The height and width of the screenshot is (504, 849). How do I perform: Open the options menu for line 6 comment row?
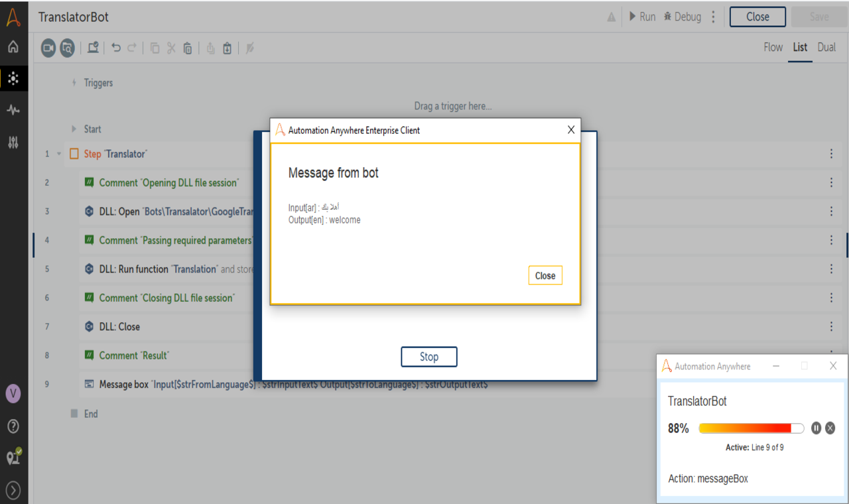[831, 298]
